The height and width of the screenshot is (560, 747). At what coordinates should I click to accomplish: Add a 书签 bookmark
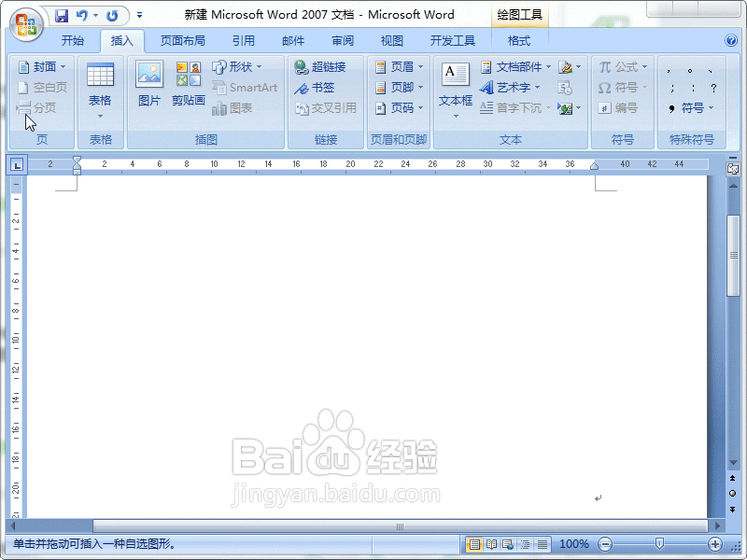[x=315, y=88]
